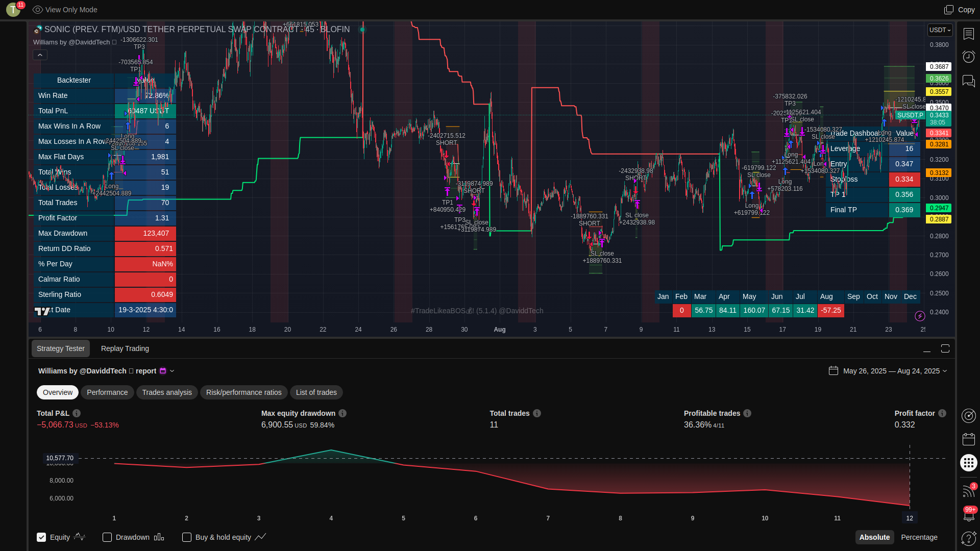Open the user profile avatar
Image resolution: width=980 pixels, height=551 pixels.
pyautogui.click(x=13, y=9)
